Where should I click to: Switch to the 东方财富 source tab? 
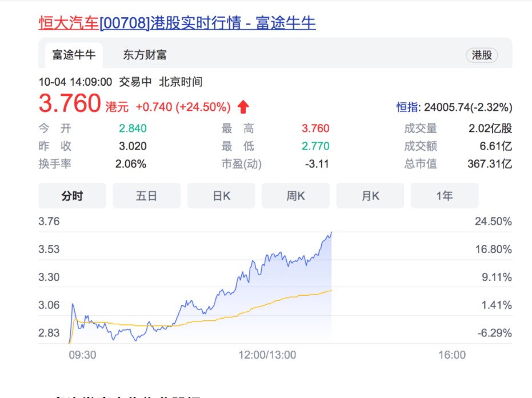tap(145, 55)
